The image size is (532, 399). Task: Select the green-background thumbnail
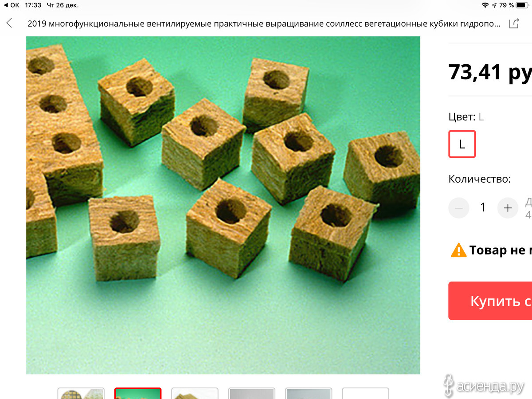[138, 394]
